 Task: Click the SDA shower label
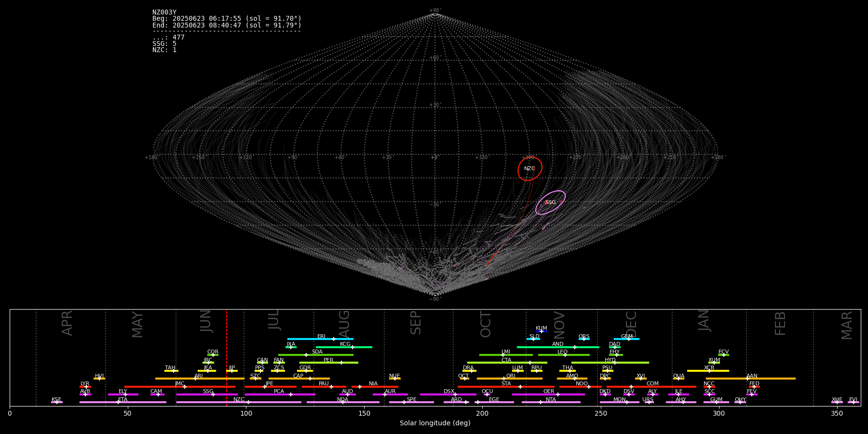pyautogui.click(x=317, y=352)
